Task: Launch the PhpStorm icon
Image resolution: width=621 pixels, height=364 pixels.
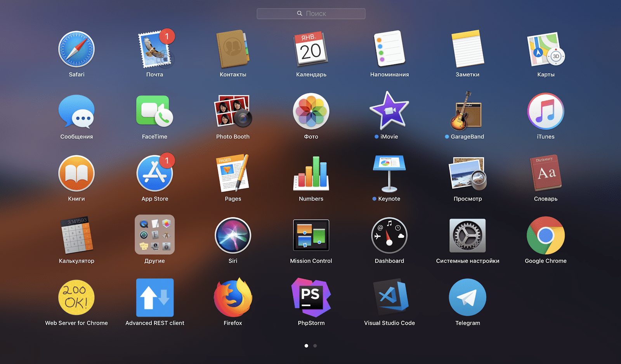Action: pyautogui.click(x=311, y=298)
